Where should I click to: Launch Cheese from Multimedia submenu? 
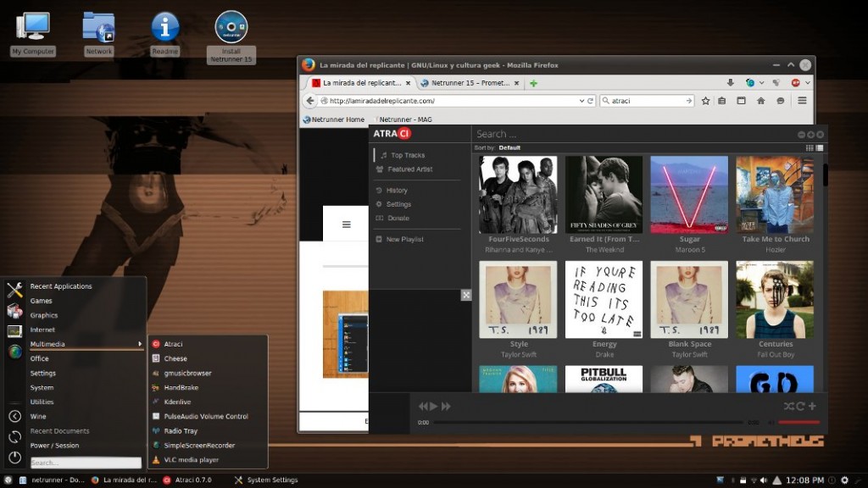tap(175, 358)
